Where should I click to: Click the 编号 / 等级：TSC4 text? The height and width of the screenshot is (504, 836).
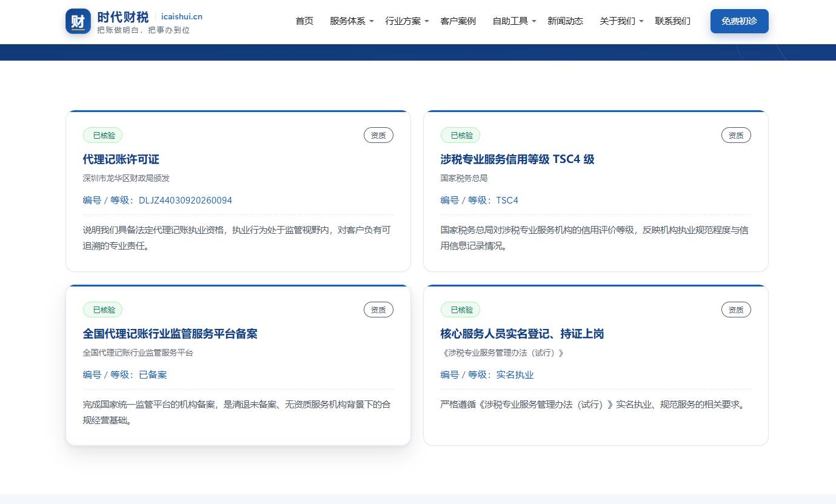(x=480, y=201)
